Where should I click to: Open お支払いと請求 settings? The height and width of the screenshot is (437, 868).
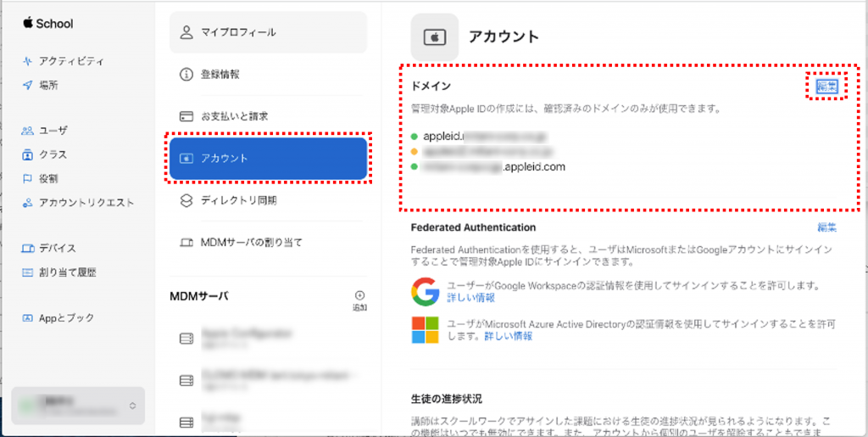pyautogui.click(x=268, y=116)
